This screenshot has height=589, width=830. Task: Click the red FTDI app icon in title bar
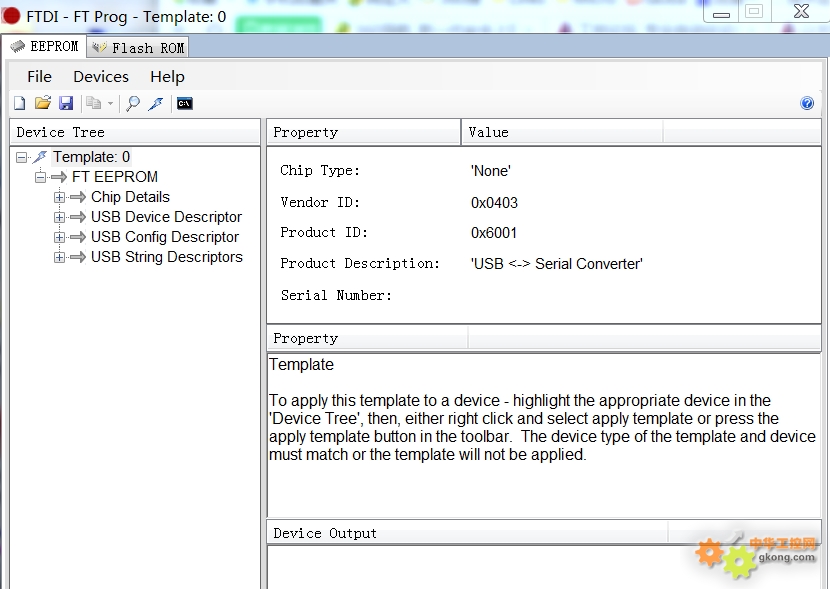coord(11,16)
